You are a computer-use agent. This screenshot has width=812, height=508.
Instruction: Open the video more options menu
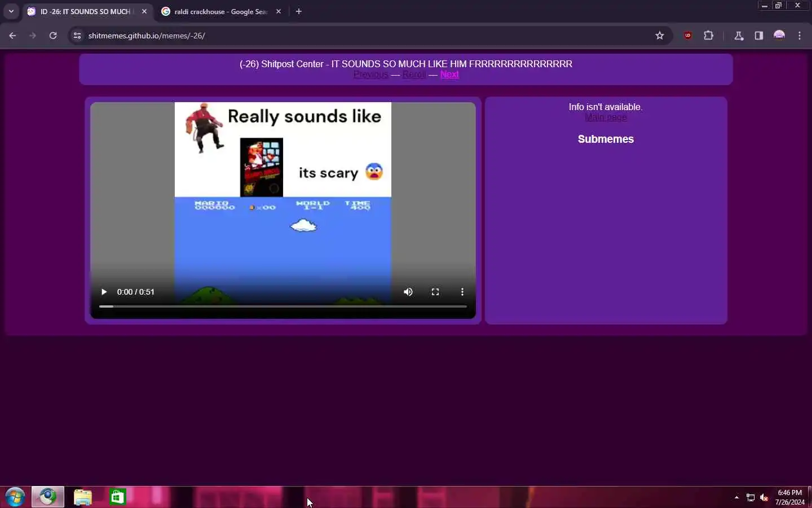click(x=462, y=292)
